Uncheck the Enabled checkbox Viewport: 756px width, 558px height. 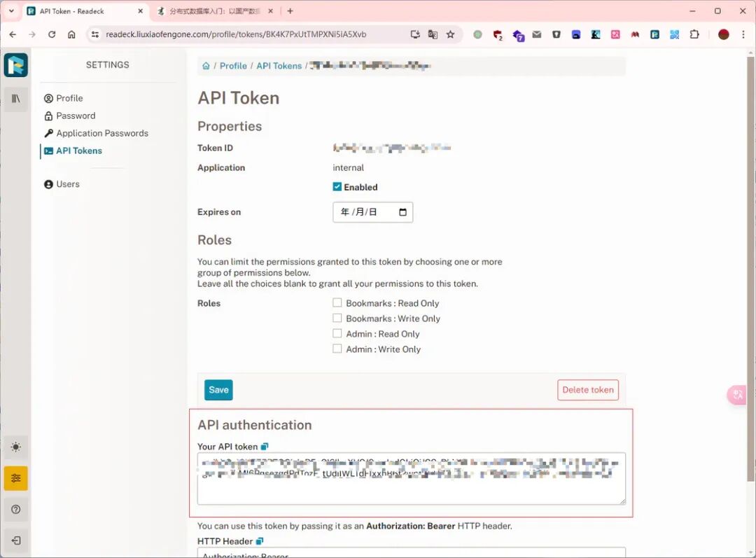[x=337, y=187]
